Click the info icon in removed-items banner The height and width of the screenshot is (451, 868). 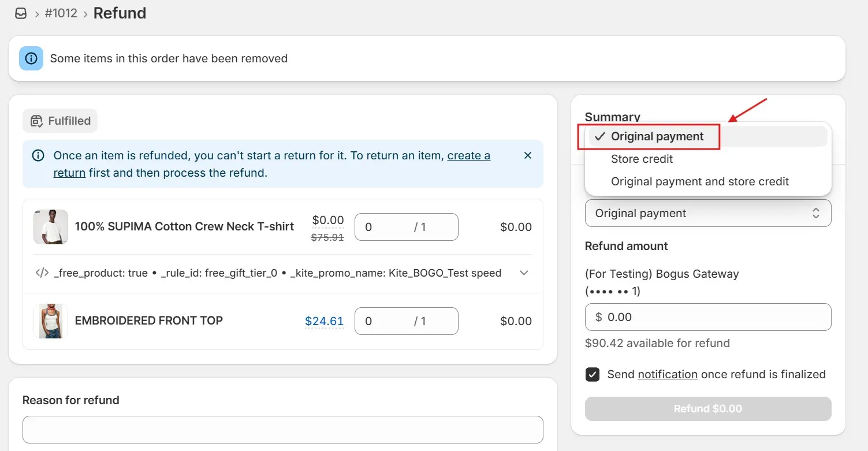tap(31, 58)
